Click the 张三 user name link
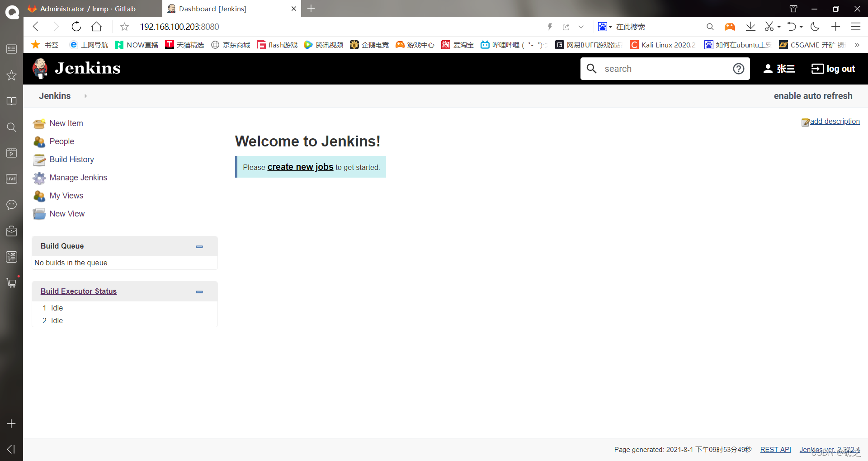 (x=786, y=69)
